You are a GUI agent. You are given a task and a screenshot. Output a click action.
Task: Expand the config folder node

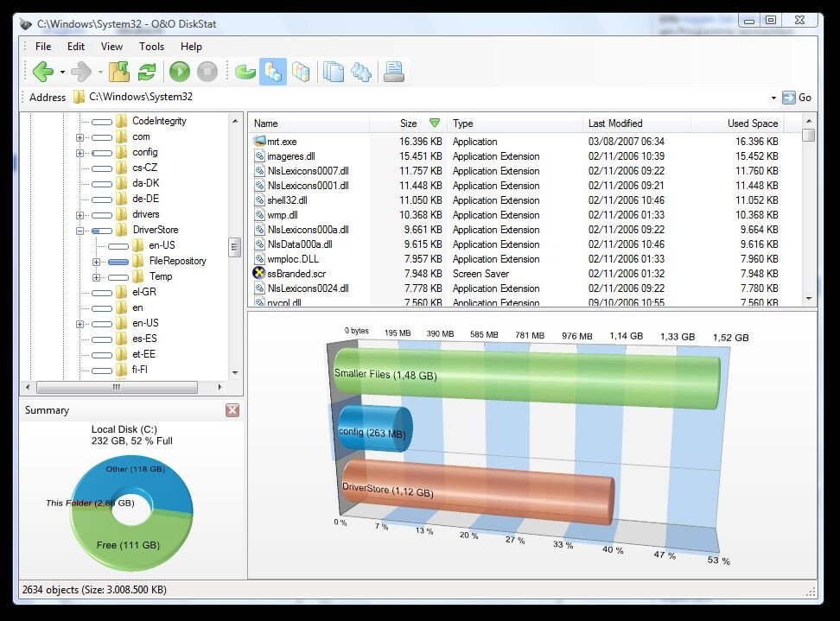pos(80,153)
